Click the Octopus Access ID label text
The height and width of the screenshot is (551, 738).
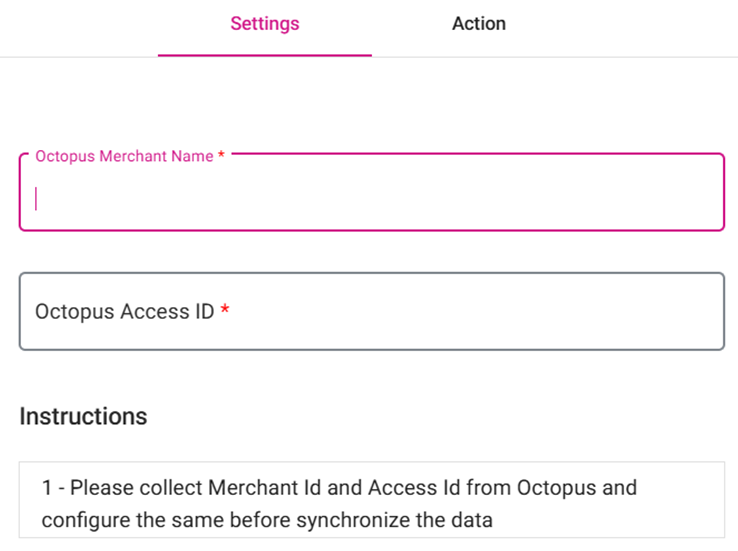124,312
